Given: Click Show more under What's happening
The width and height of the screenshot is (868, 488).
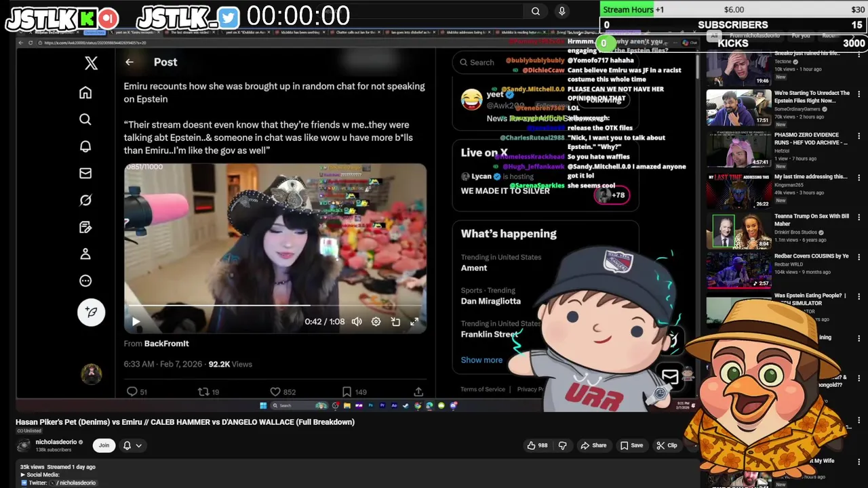Looking at the screenshot, I should (481, 360).
